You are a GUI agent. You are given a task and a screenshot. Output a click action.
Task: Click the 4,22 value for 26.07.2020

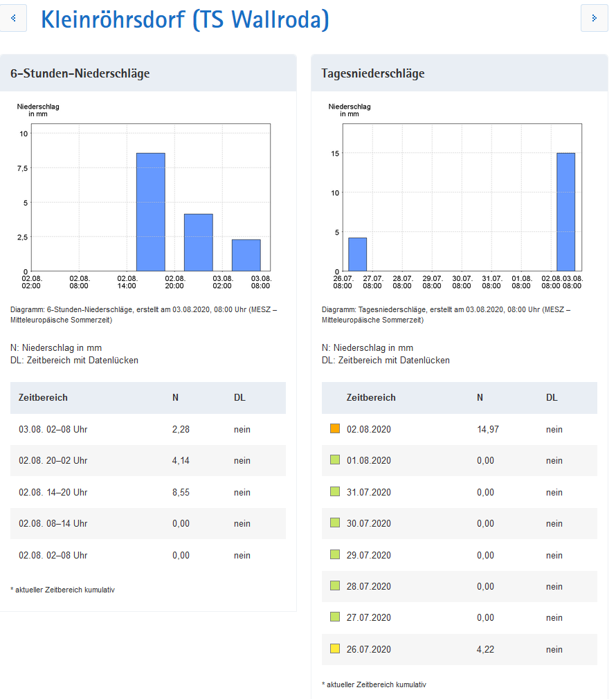click(485, 649)
